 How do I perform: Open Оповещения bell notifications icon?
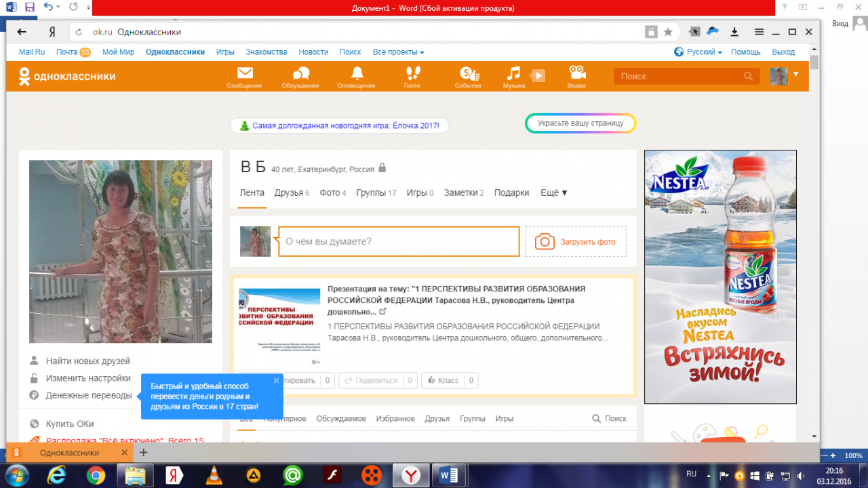point(357,73)
